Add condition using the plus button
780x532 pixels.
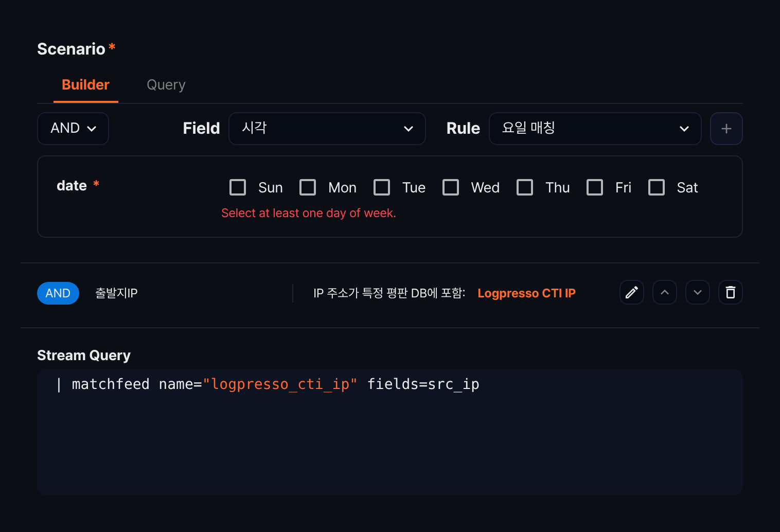tap(726, 129)
